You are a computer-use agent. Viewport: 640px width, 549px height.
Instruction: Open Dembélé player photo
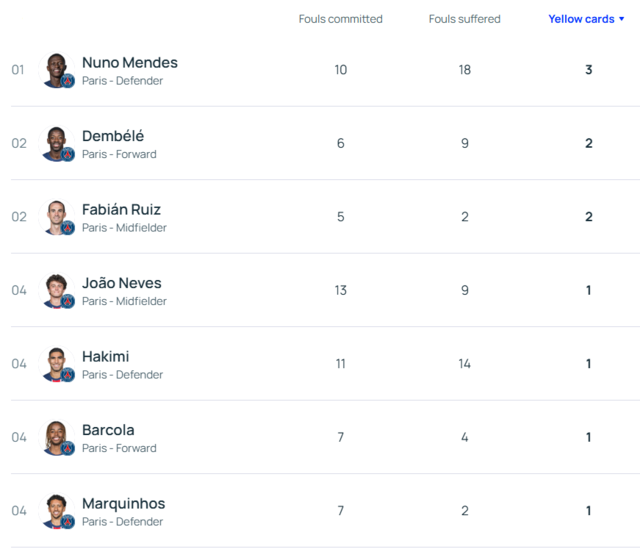56,143
